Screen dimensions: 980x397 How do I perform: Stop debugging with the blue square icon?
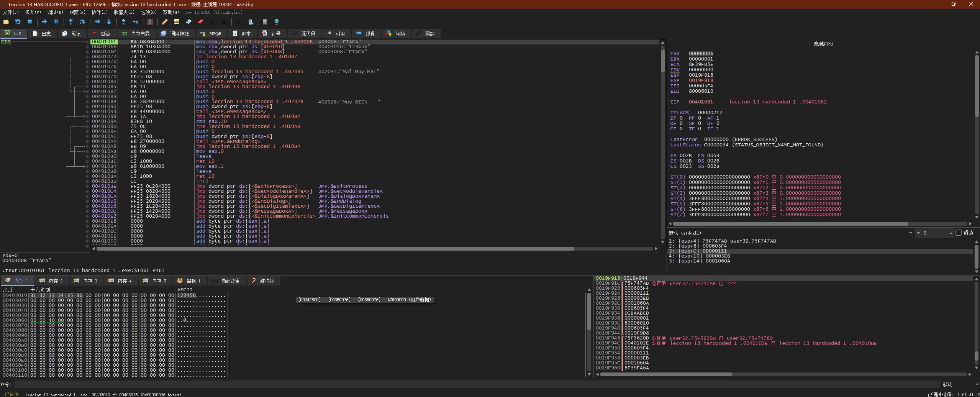click(29, 22)
